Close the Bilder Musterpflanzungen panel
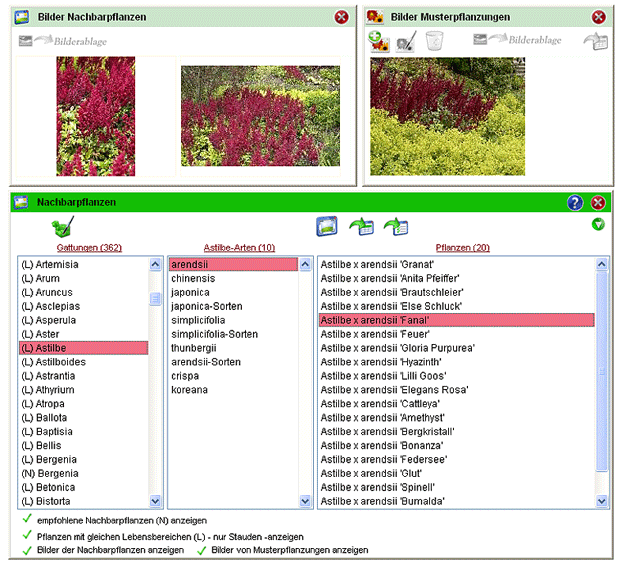630x567 pixels. tap(598, 17)
